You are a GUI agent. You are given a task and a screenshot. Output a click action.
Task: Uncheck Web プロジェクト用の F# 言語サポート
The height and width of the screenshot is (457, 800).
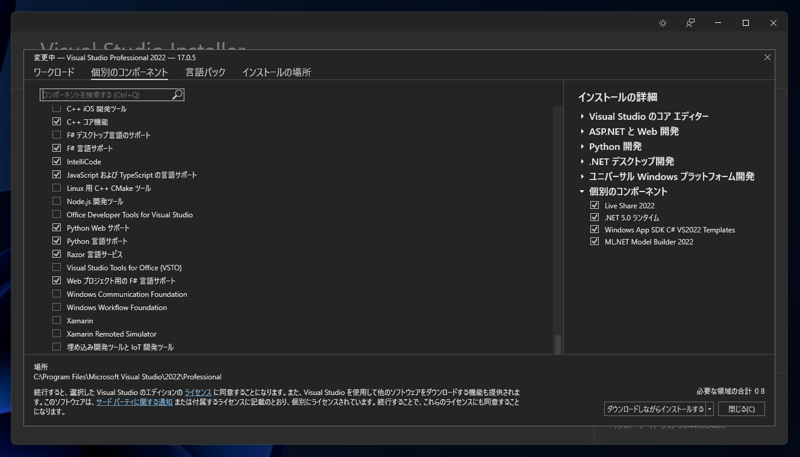click(57, 281)
